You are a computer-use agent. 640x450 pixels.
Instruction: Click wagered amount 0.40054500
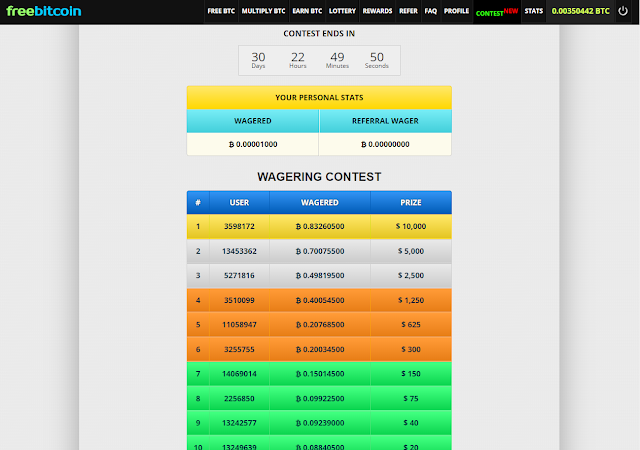[320, 300]
